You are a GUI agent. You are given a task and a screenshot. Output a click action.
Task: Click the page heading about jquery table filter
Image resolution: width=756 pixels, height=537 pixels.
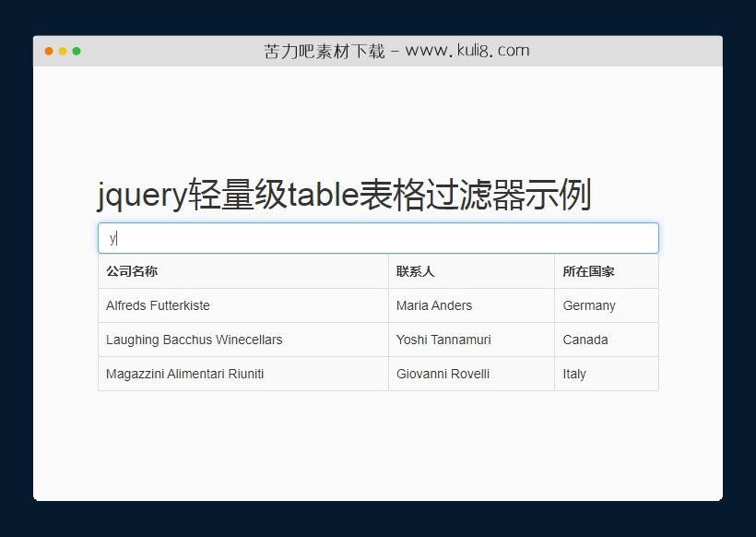(346, 195)
